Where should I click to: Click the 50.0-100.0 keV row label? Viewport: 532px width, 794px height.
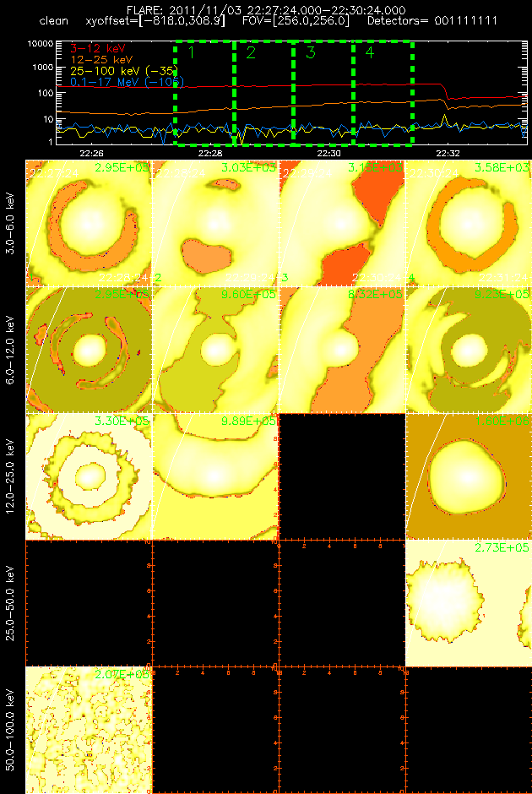(x=11, y=730)
